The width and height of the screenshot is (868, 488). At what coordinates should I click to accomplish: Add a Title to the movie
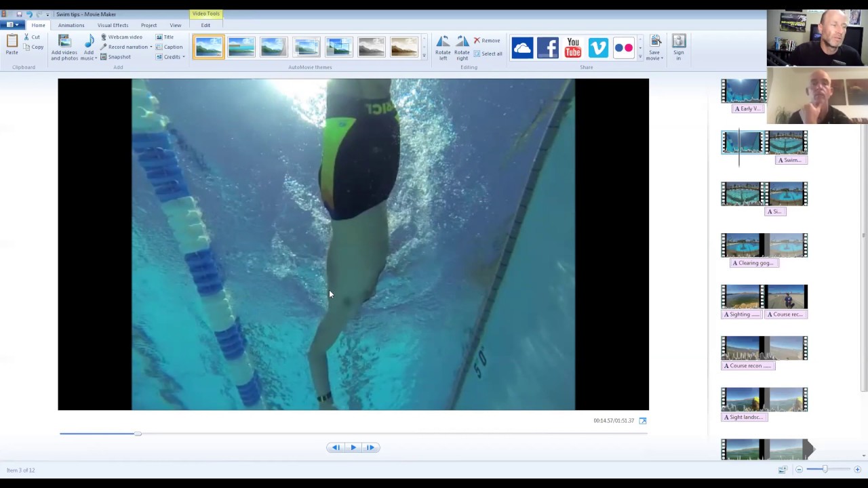(165, 37)
